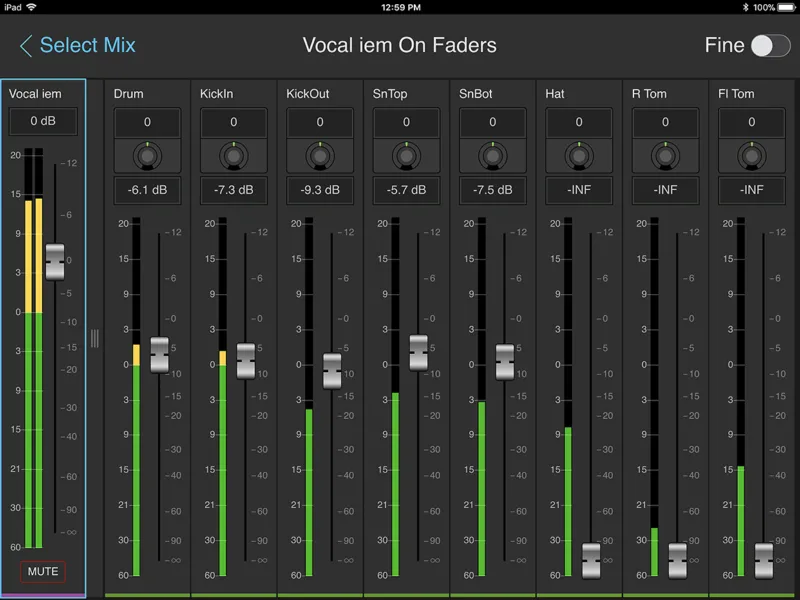Tap the Hat fader handle
The height and width of the screenshot is (600, 800).
click(x=591, y=561)
